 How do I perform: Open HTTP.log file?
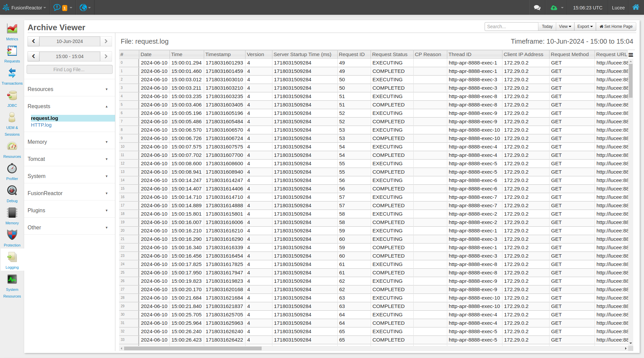(41, 125)
